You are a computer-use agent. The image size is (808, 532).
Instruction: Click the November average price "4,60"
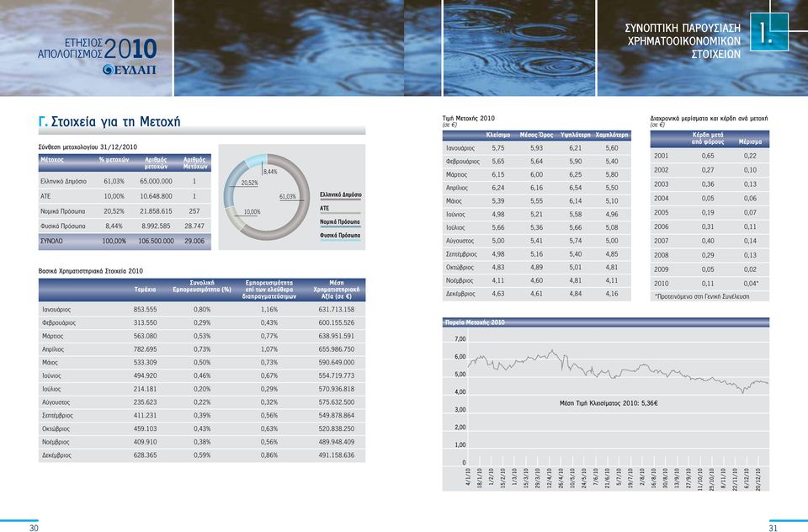536,281
